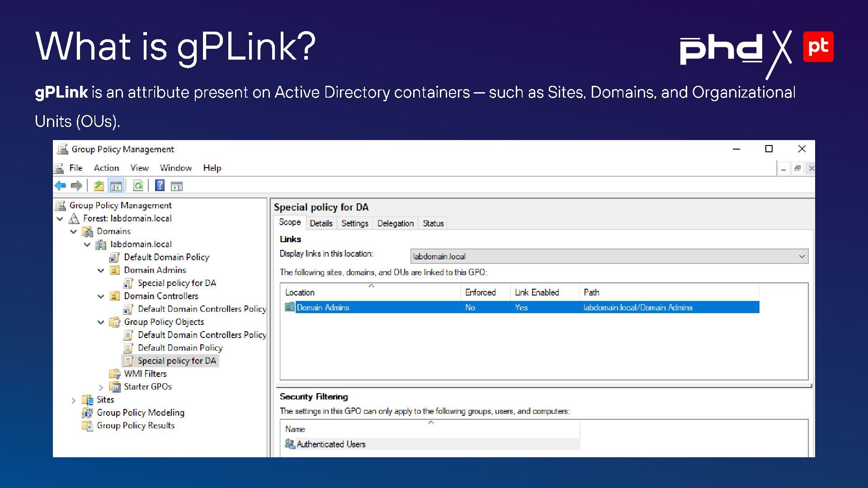Sort links by Location column header
The width and height of the screenshot is (868, 488).
point(300,292)
